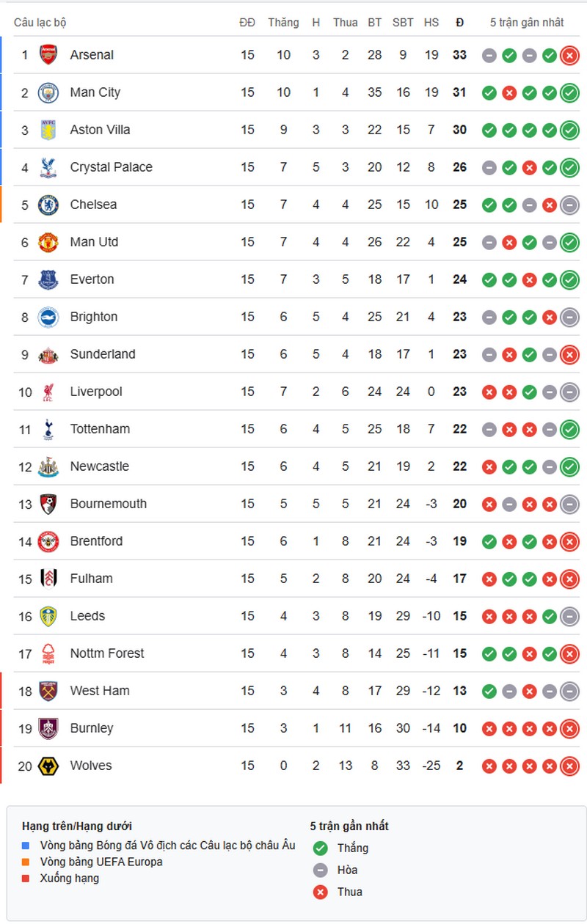Image resolution: width=587 pixels, height=924 pixels.
Task: Click the 'Thắng' column header
Action: (x=283, y=23)
